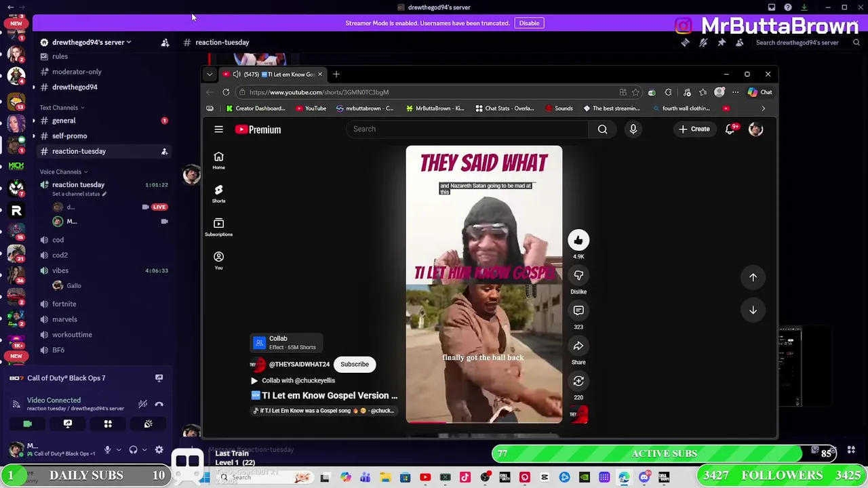Open Discord soundboard button
This screenshot has width=868, height=488.
point(148,424)
